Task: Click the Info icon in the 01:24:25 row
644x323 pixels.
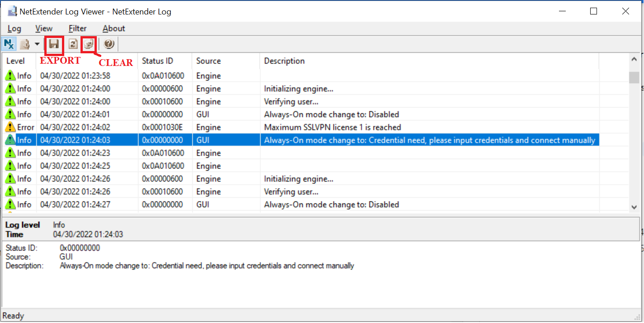Action: tap(10, 166)
